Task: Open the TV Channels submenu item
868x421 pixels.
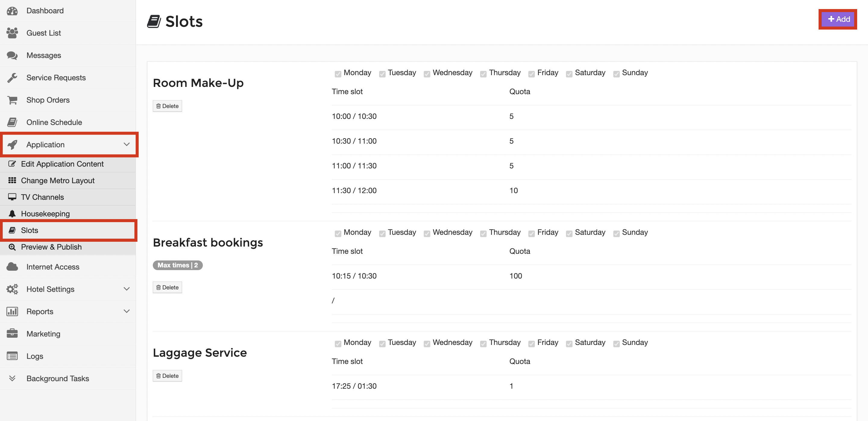Action: coord(42,197)
